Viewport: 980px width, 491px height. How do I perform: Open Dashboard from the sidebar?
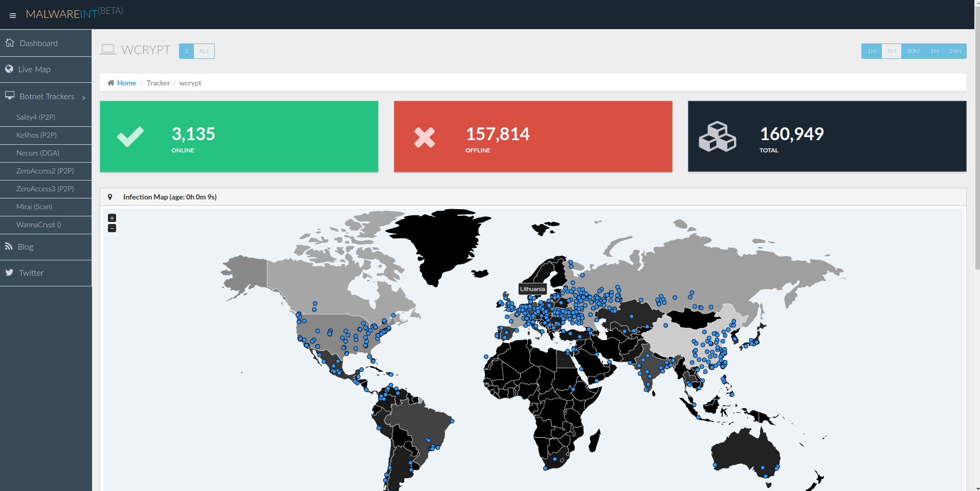click(x=38, y=43)
